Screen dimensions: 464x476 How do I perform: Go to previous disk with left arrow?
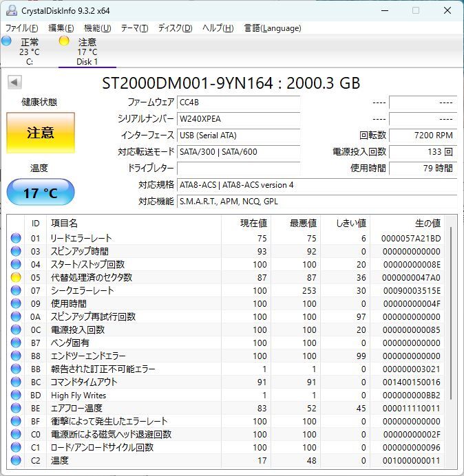14,83
